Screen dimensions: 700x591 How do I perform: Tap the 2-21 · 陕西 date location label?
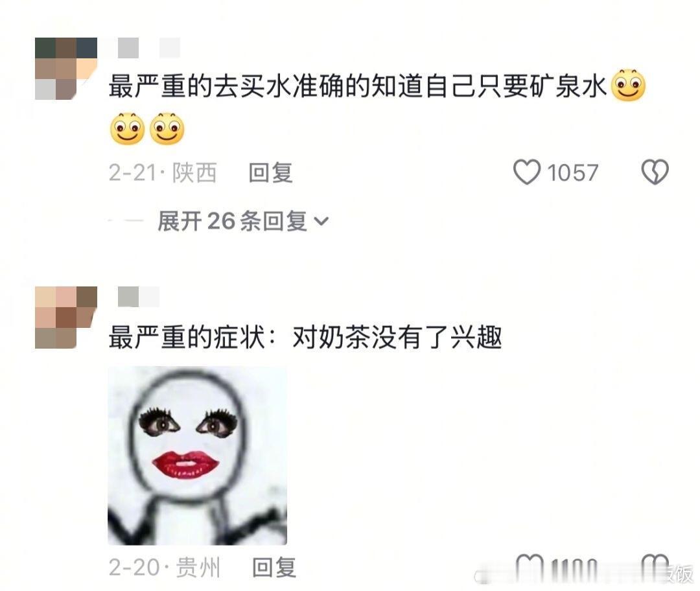pos(163,173)
